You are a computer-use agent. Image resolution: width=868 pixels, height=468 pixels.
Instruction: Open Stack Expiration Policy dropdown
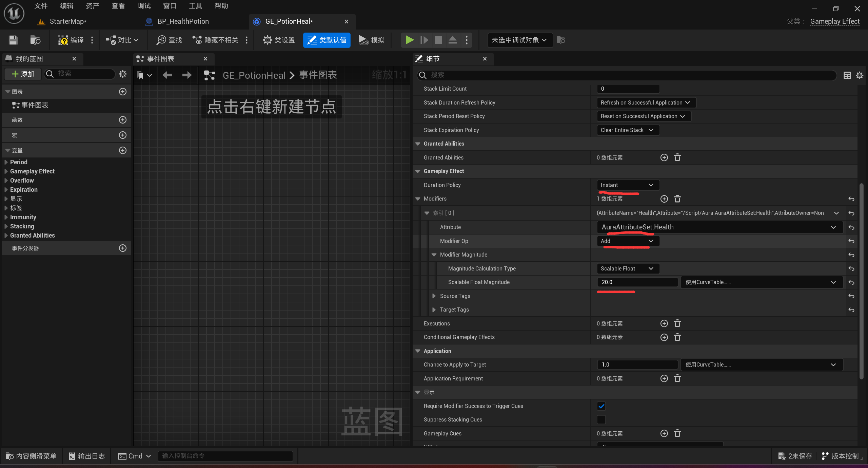[x=628, y=130]
